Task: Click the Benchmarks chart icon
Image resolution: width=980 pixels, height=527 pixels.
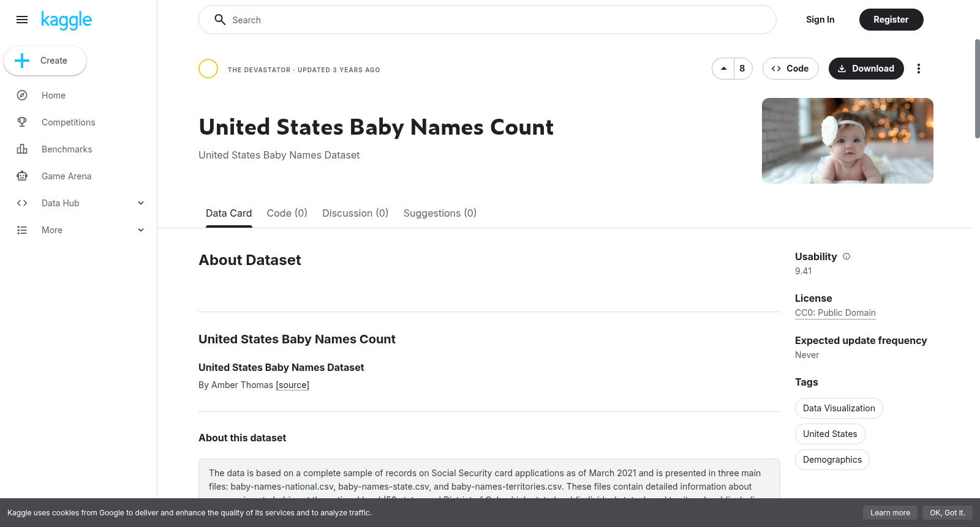Action: [x=22, y=149]
